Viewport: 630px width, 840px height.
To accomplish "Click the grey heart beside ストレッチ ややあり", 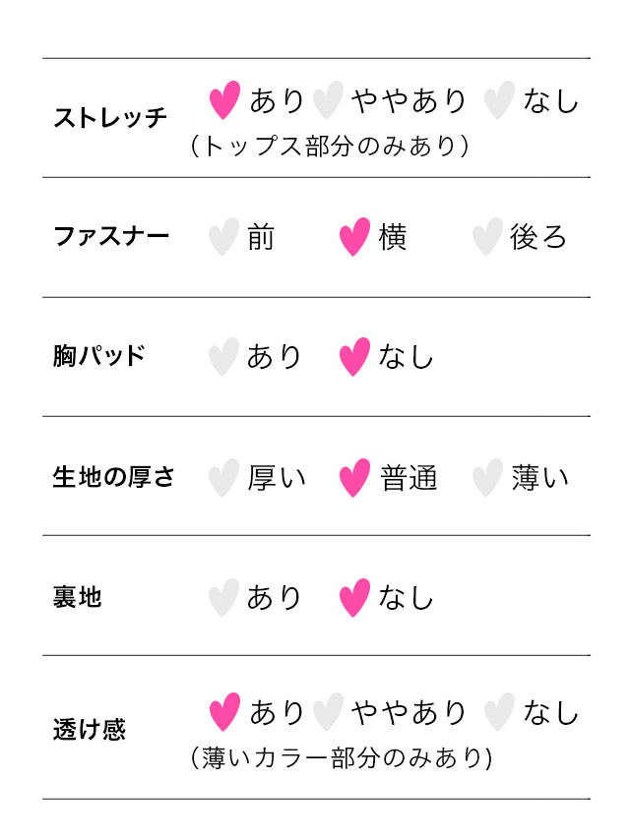I will (328, 100).
